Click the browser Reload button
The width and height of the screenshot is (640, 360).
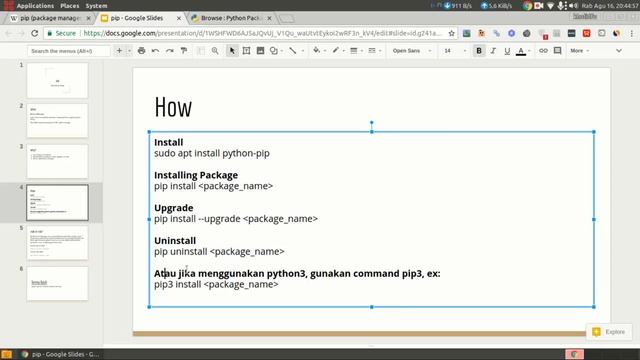[35, 33]
